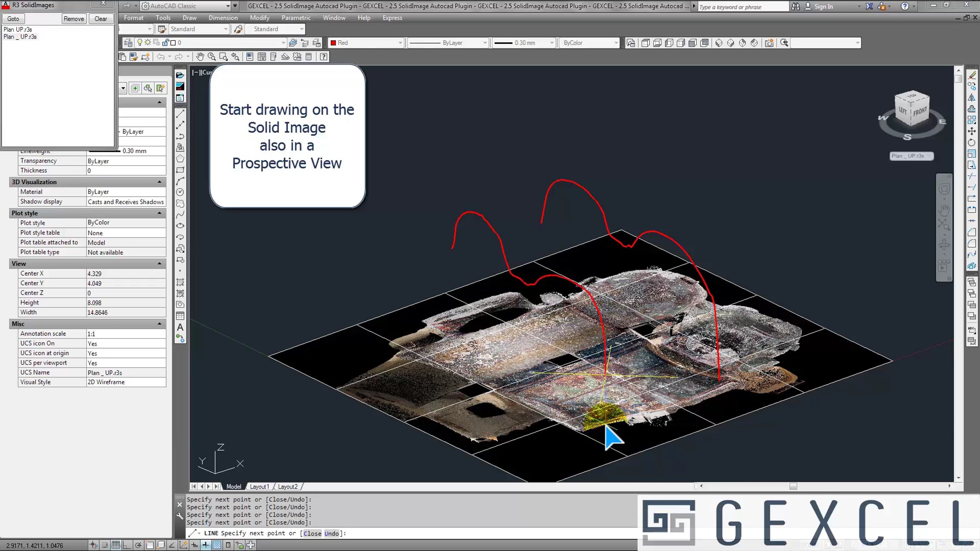Toggle Grid Display in status bar
This screenshot has height=551, width=980.
[116, 545]
